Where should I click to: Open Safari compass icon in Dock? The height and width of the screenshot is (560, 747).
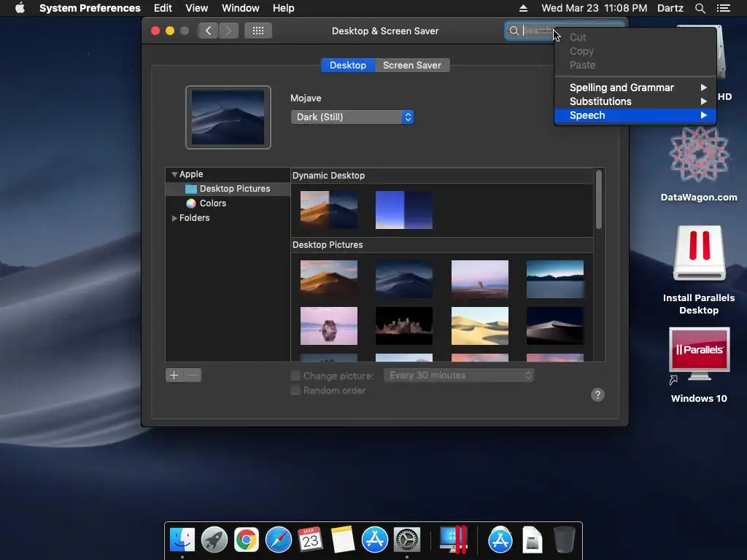pyautogui.click(x=278, y=540)
